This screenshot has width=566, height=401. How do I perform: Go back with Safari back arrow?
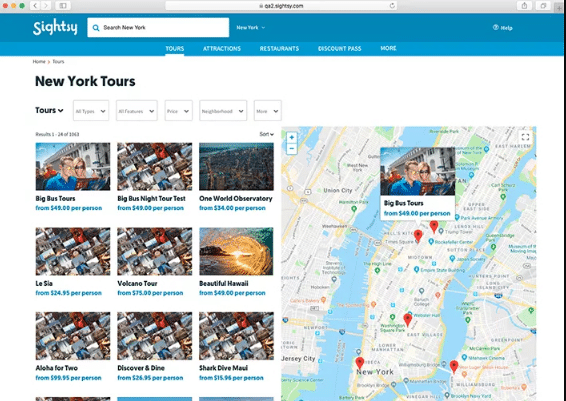click(35, 6)
